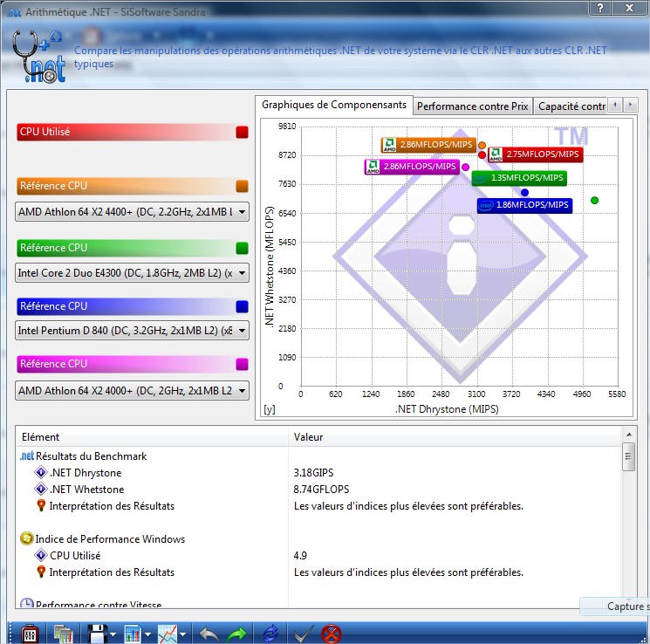This screenshot has width=650, height=644.
Task: Toggle the blue Référence CPU square
Action: [x=242, y=306]
